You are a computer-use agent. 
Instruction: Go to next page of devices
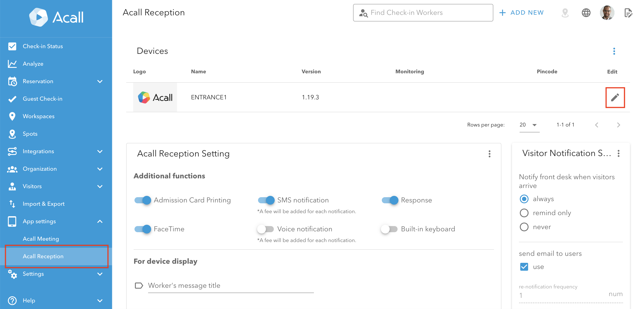click(x=619, y=125)
